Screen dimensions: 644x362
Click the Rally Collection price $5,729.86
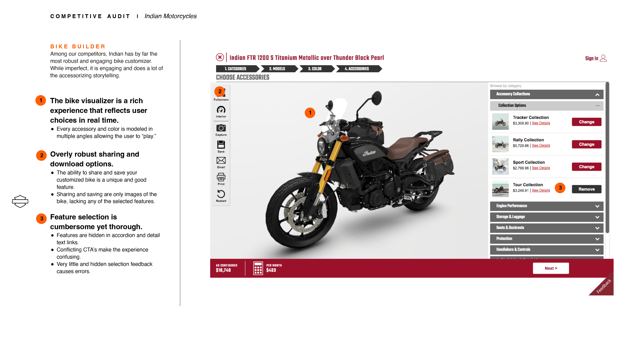(520, 146)
